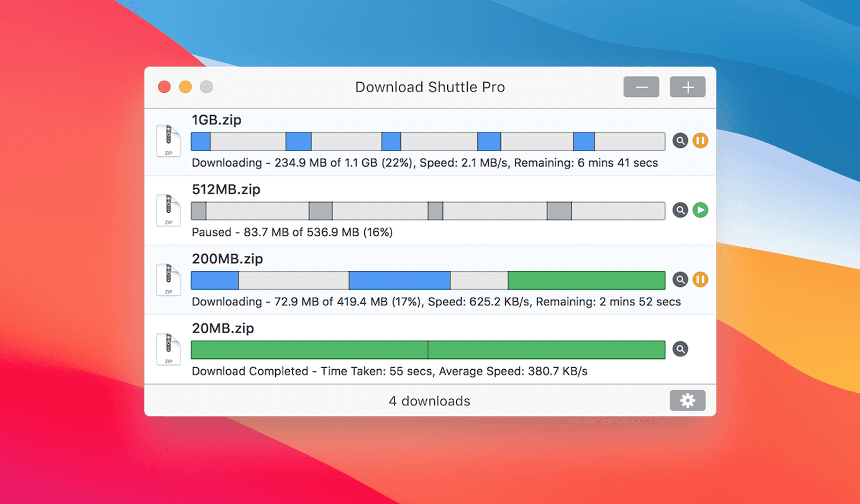Click the '4 downloads' counter text
Screen dimensions: 860x504
click(429, 401)
